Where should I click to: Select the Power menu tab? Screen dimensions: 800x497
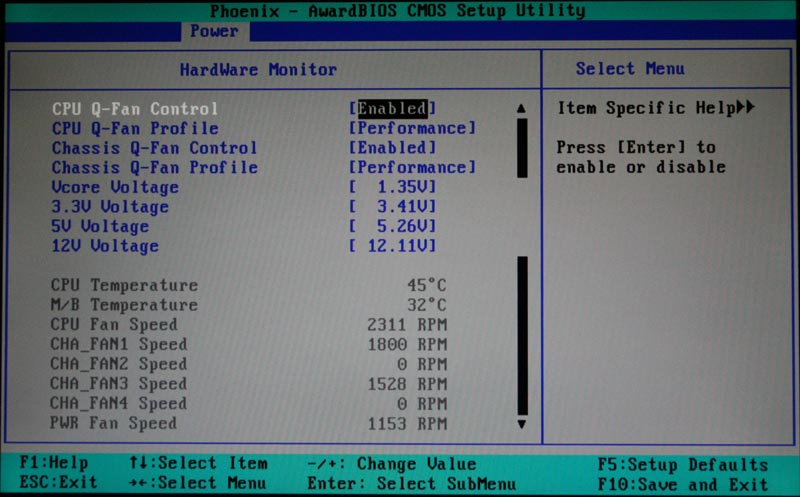tap(215, 31)
